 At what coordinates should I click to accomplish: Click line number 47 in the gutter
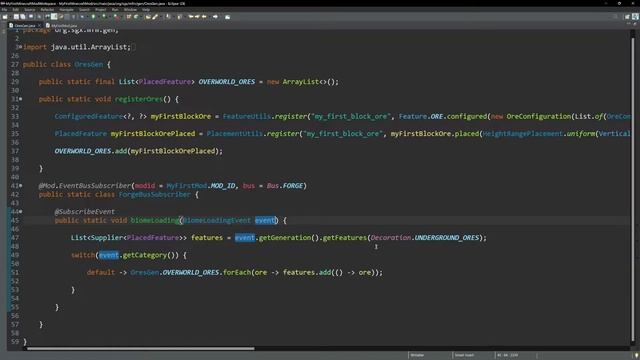click(x=15, y=238)
